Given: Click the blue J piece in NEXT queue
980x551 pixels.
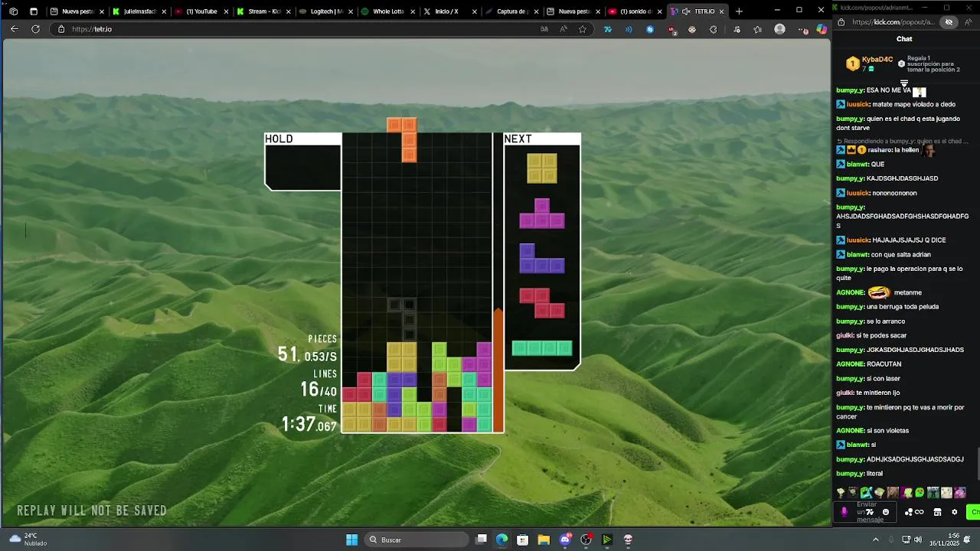Looking at the screenshot, I should click(542, 259).
